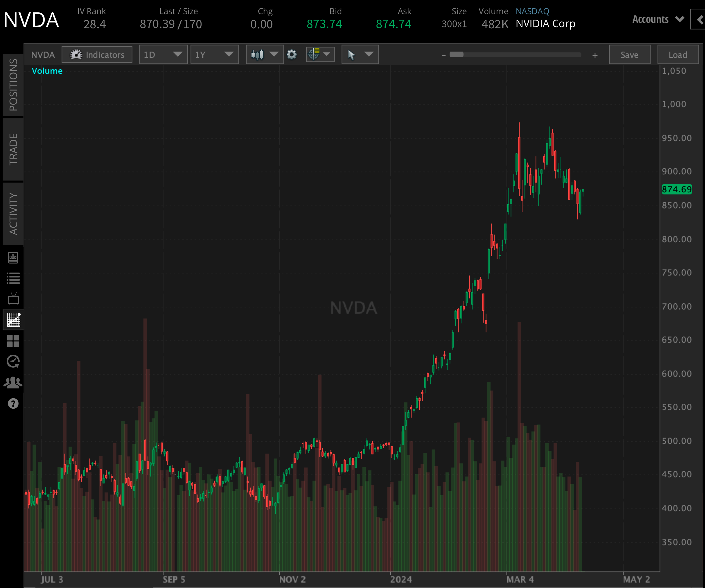Open the grid view icon in sidebar
Screen dimensions: 705x588
tap(13, 341)
